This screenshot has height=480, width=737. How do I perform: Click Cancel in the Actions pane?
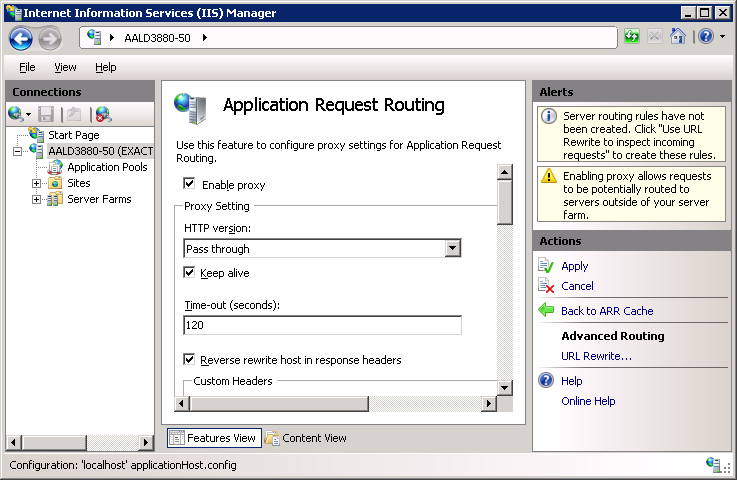point(577,286)
